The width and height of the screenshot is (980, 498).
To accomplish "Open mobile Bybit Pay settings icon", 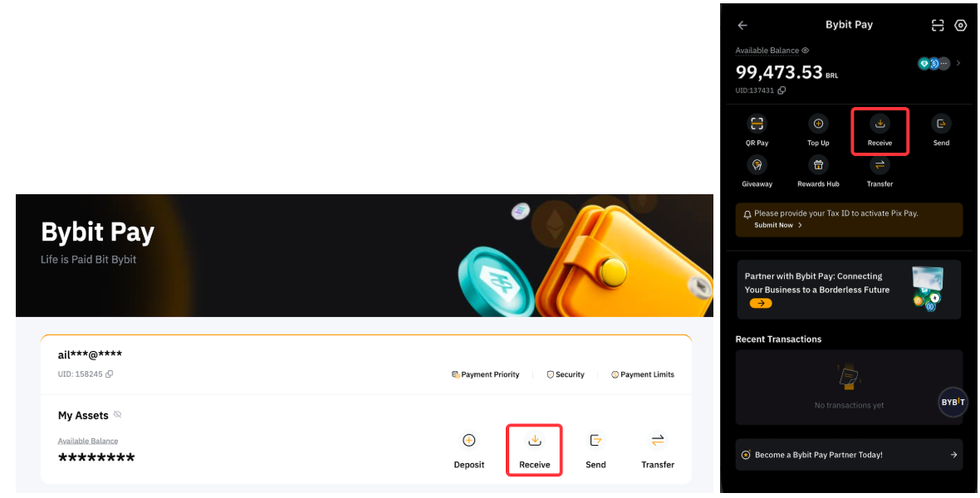I will click(961, 25).
